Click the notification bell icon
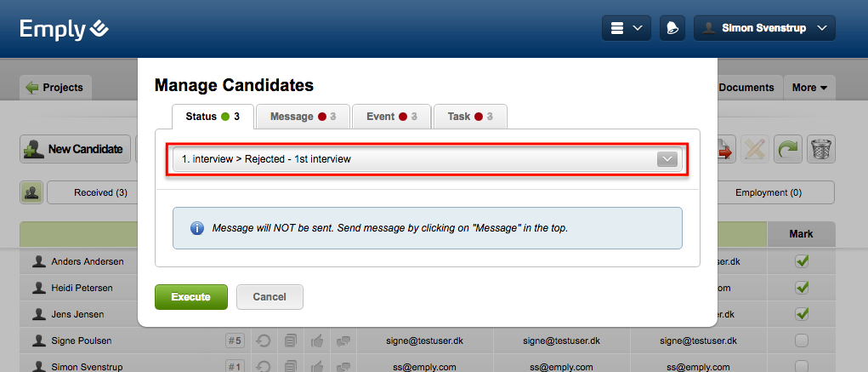868x372 pixels. (x=672, y=28)
